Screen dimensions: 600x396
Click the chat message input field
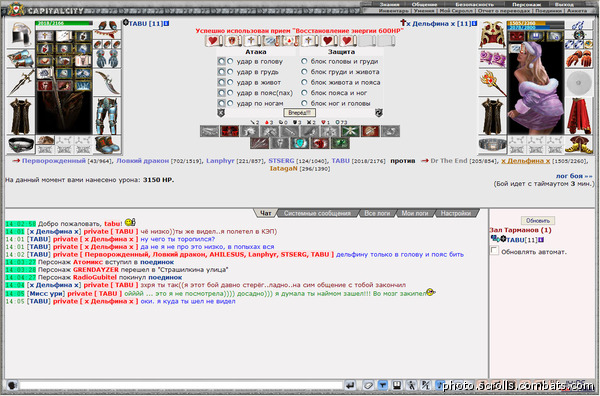coord(180,385)
